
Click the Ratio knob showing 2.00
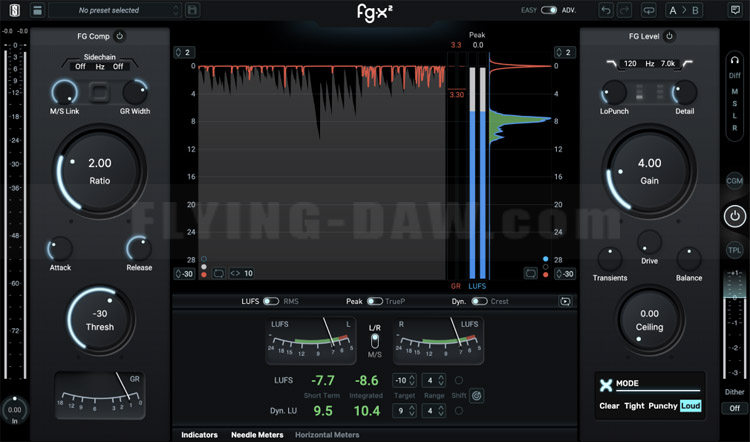[x=99, y=171]
